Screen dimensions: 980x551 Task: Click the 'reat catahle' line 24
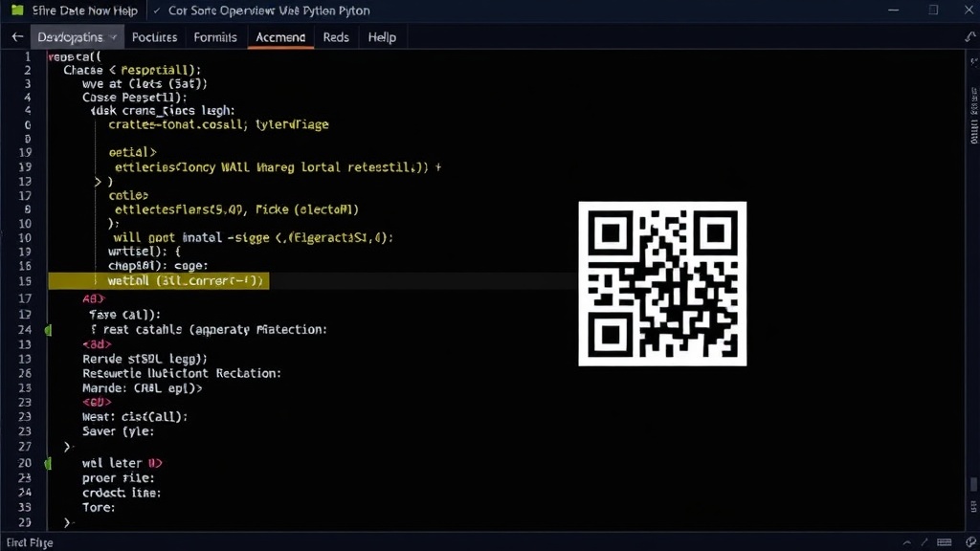pos(209,329)
